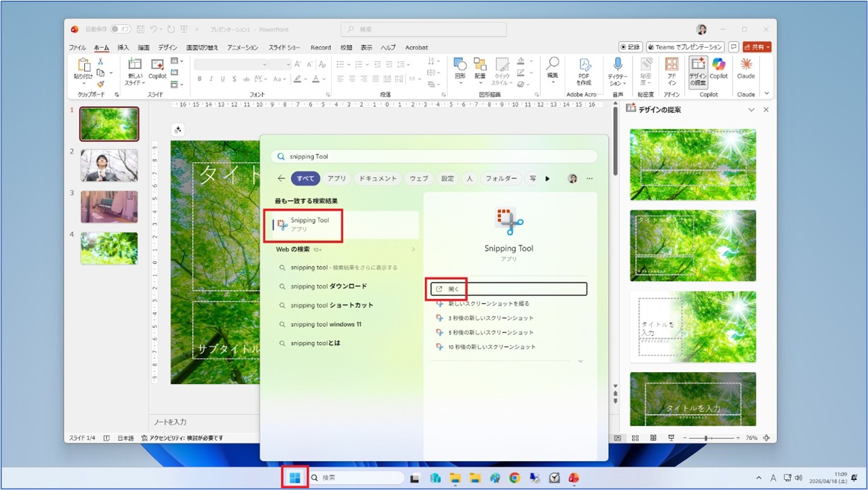Click the Dictation microphone icon

coord(618,68)
